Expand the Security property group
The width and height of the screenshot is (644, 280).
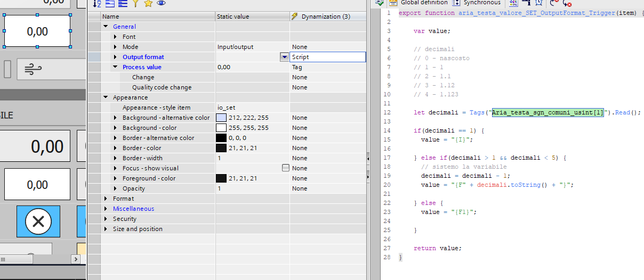tap(106, 219)
